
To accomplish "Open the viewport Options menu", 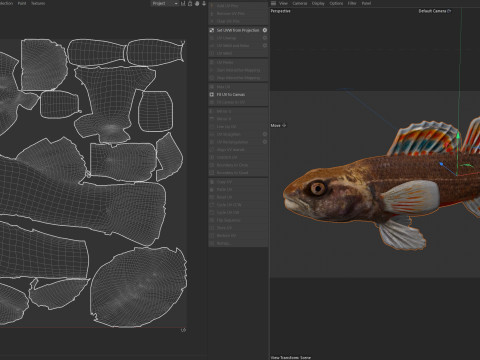I will (336, 3).
